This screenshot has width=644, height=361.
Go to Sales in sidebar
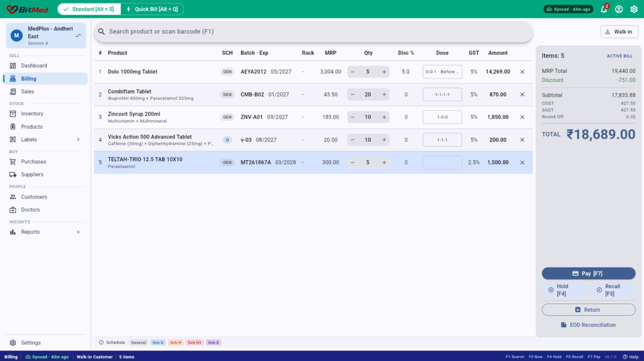click(x=45, y=92)
